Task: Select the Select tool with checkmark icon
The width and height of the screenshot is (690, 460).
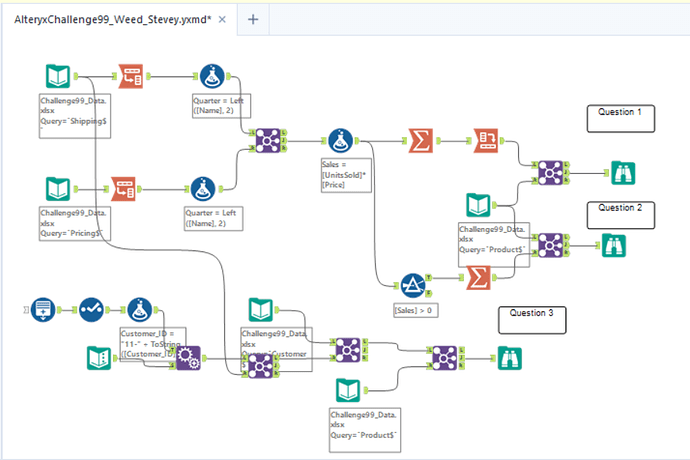Action: tap(91, 309)
